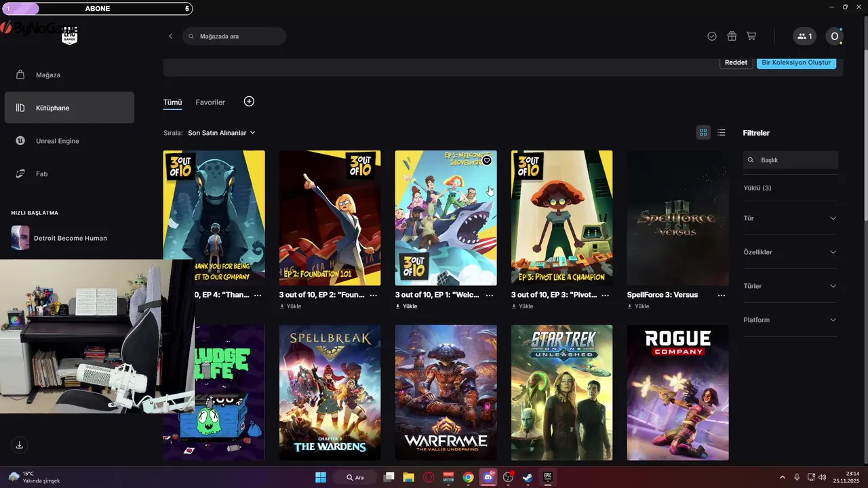Open Opera browser from taskbar
Image resolution: width=868 pixels, height=488 pixels.
[x=429, y=477]
